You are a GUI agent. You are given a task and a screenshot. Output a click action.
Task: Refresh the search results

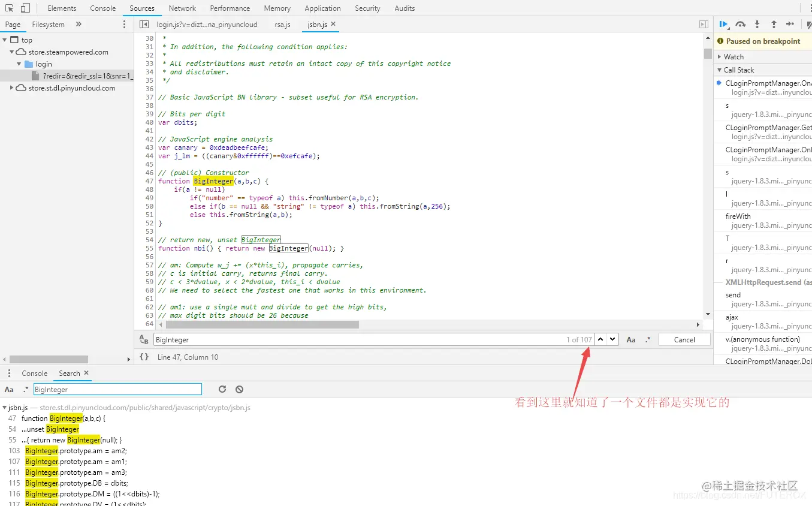222,390
